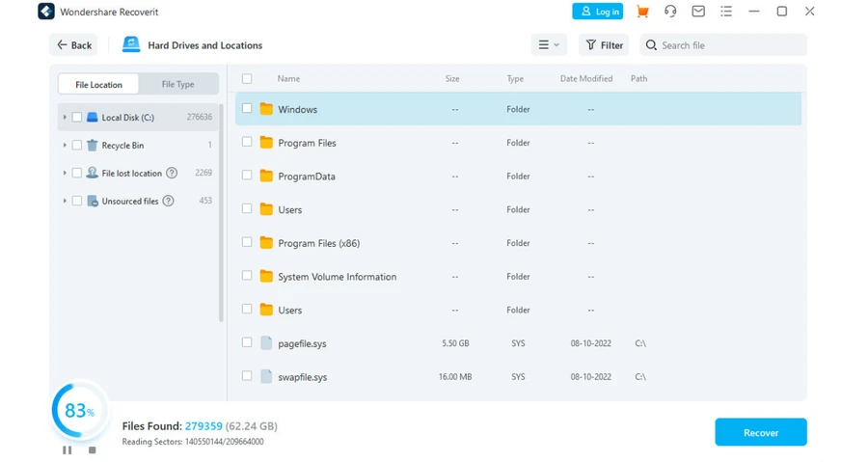868x462 pixels.
Task: Open the shopping cart icon
Action: pos(642,12)
